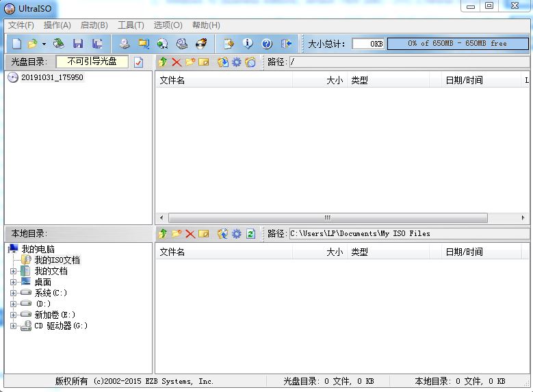Viewport: 533px width, 392px height.
Task: Expand the 桌面 tree node
Action: [13, 282]
